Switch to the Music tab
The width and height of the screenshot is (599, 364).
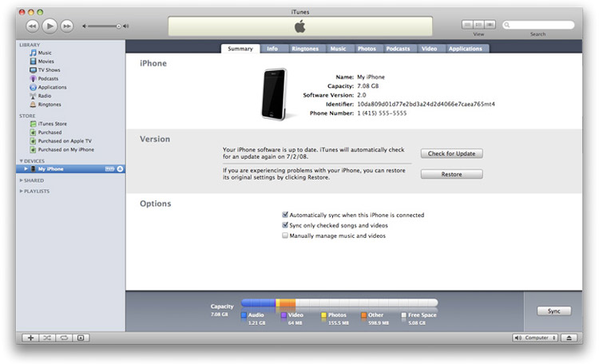click(338, 49)
